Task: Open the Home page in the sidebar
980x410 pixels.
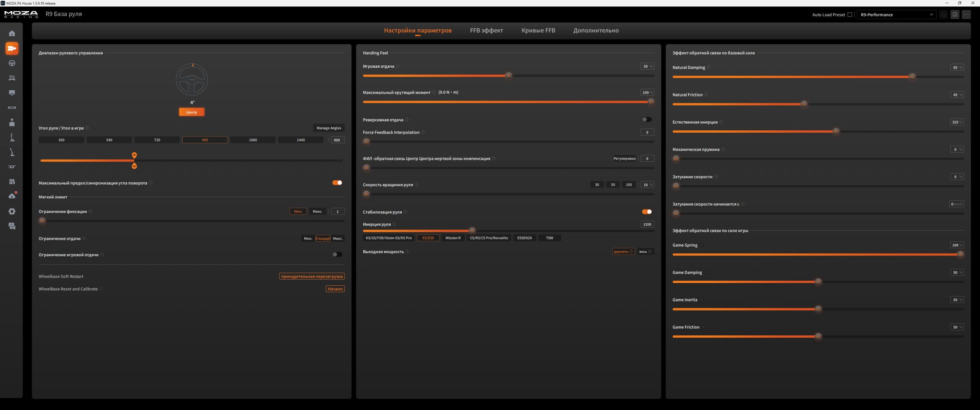Action: click(12, 33)
